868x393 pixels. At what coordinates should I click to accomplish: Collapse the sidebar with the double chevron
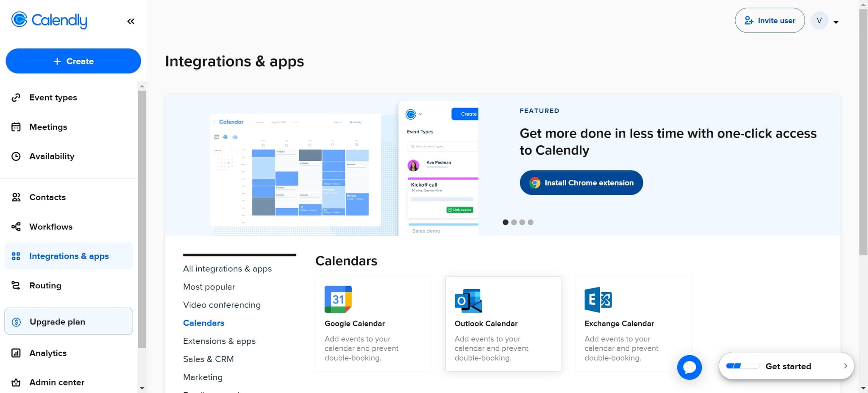131,21
